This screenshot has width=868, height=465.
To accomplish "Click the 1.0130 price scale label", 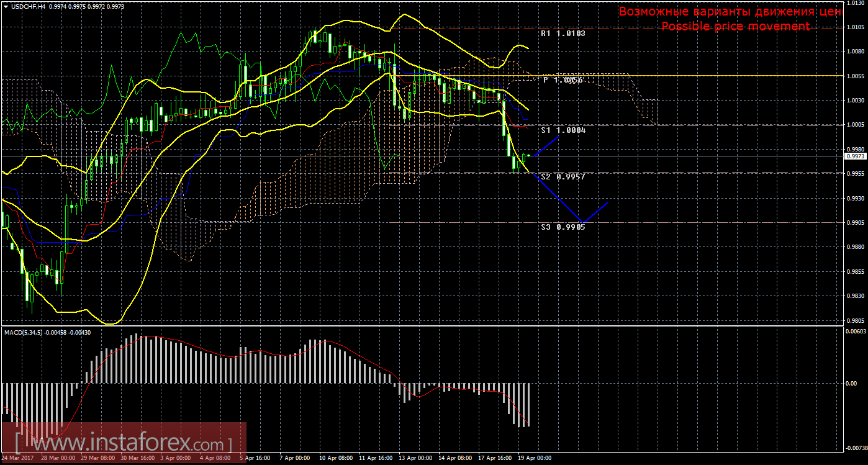I will (x=854, y=3).
